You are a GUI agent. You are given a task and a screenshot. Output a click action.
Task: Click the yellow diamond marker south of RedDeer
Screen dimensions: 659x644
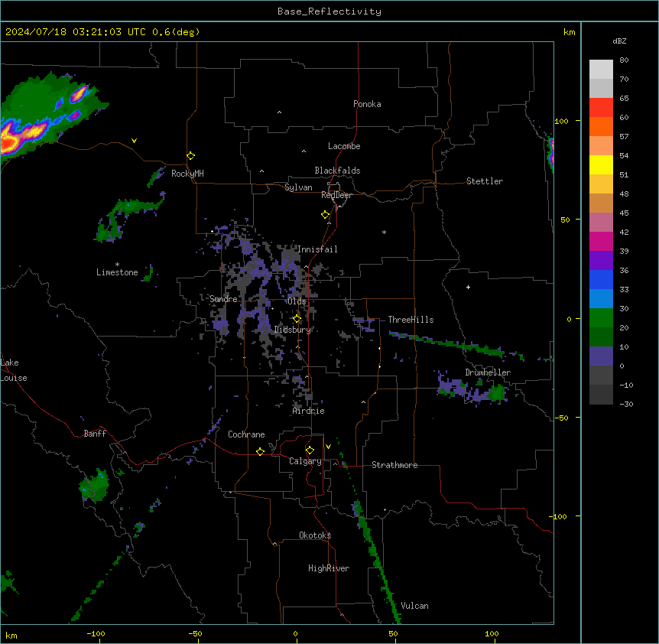[326, 215]
